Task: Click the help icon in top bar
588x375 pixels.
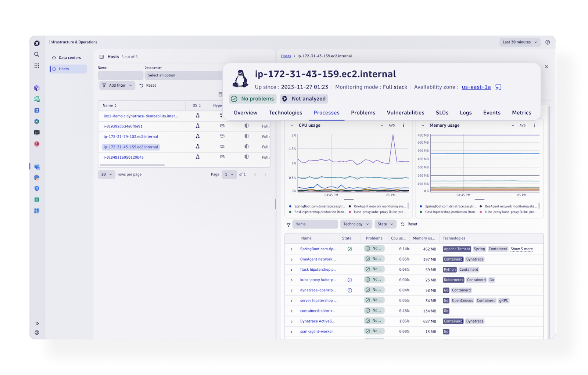Action: click(548, 42)
